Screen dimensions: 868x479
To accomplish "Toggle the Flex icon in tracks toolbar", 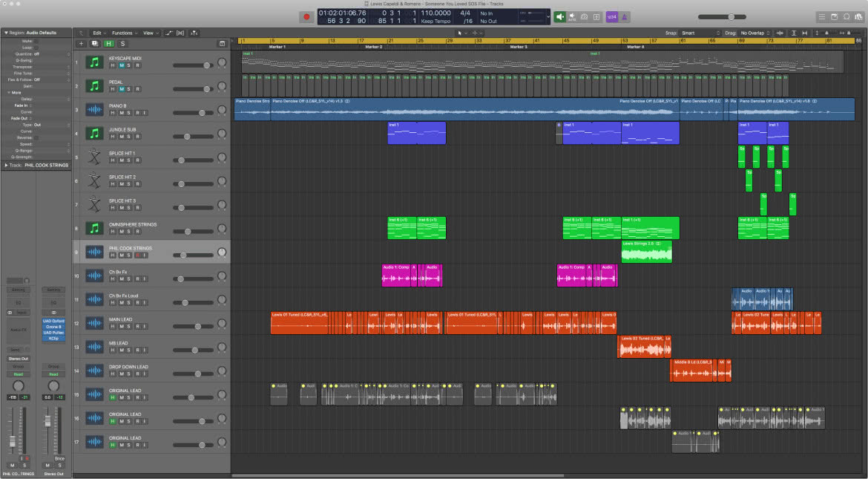I will tap(180, 33).
